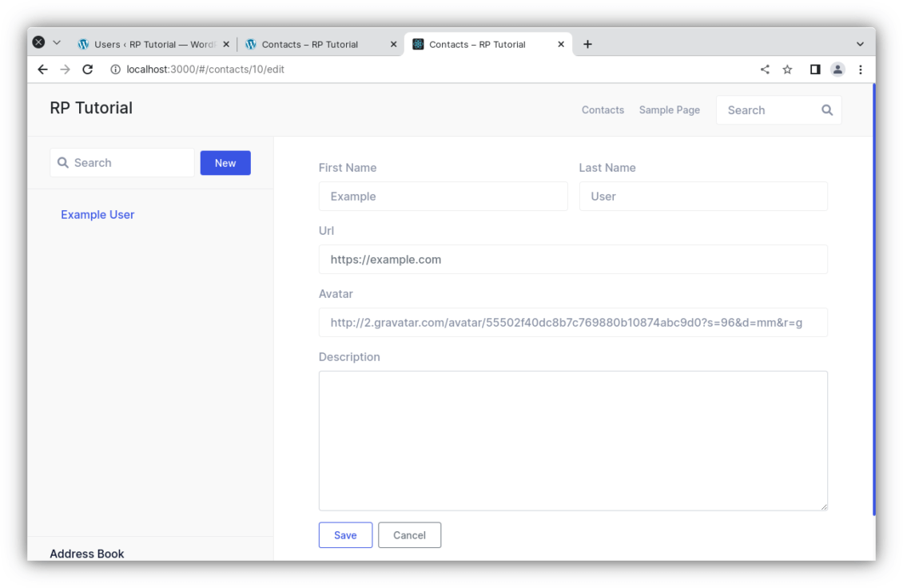Go to Sample Page link
903x588 pixels.
pos(669,110)
